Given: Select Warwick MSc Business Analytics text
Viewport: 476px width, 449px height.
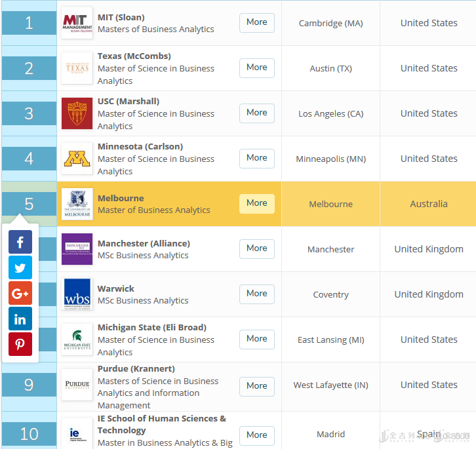Looking at the screenshot, I should (x=143, y=301).
